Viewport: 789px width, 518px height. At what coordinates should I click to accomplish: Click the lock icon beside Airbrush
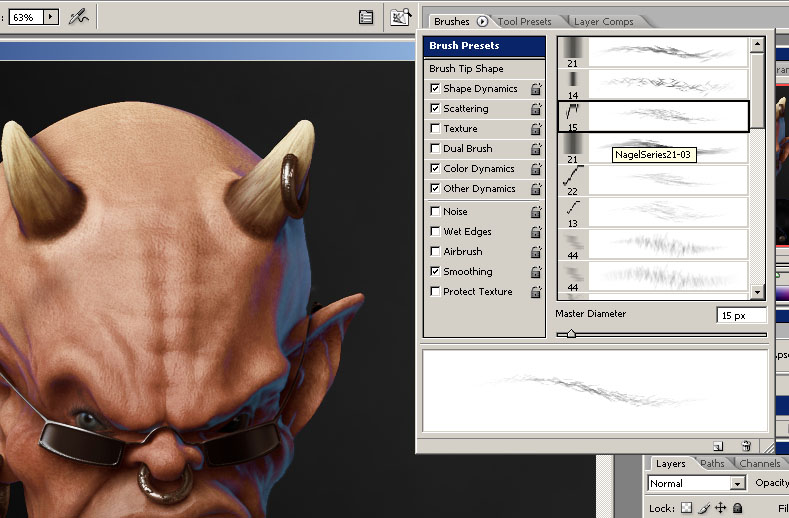(x=536, y=252)
